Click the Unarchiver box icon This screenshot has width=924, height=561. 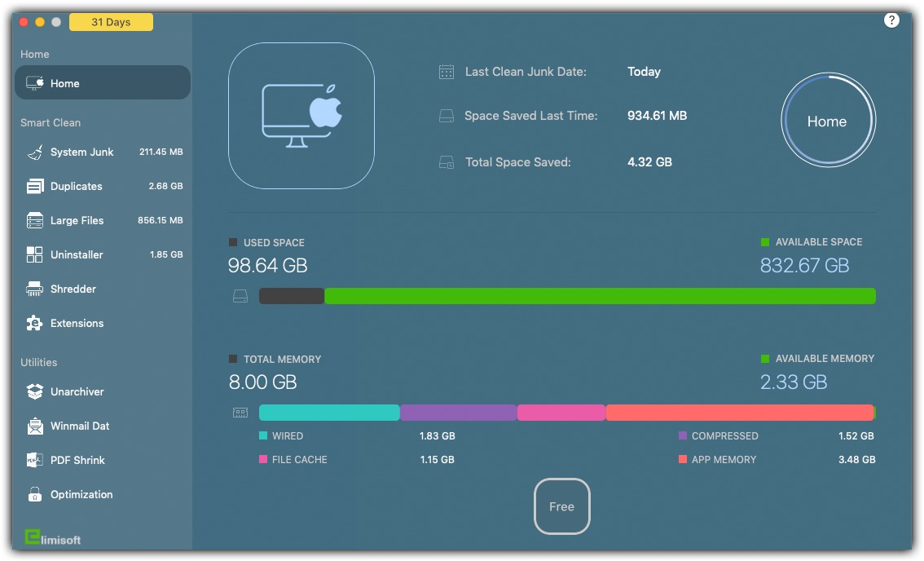point(35,392)
